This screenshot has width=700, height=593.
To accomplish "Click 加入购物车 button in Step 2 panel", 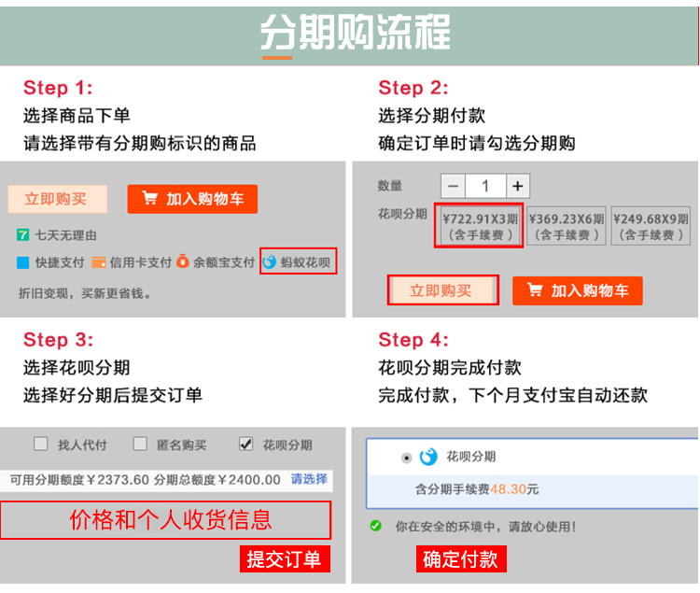I will (578, 290).
